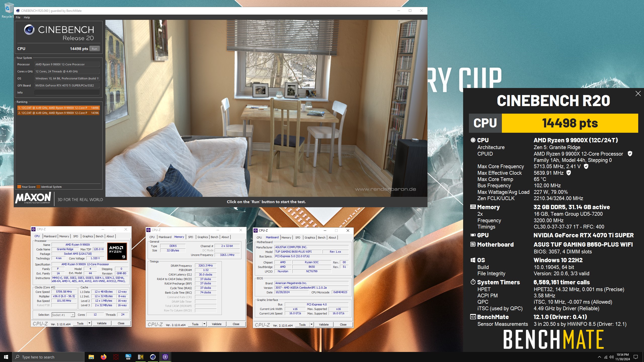
Task: Click the Cinebench sphere logo in the left panel
Action: coord(29,30)
